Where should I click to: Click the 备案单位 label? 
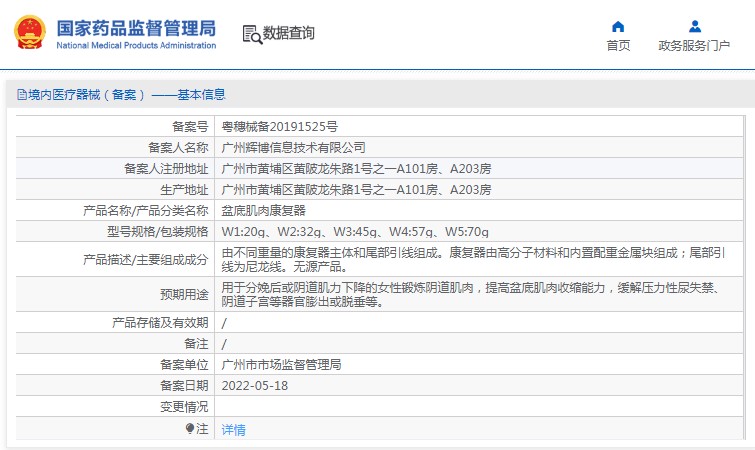coord(184,365)
